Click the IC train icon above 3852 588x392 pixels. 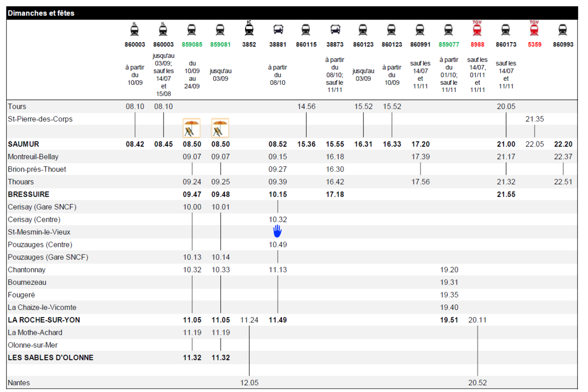point(249,29)
